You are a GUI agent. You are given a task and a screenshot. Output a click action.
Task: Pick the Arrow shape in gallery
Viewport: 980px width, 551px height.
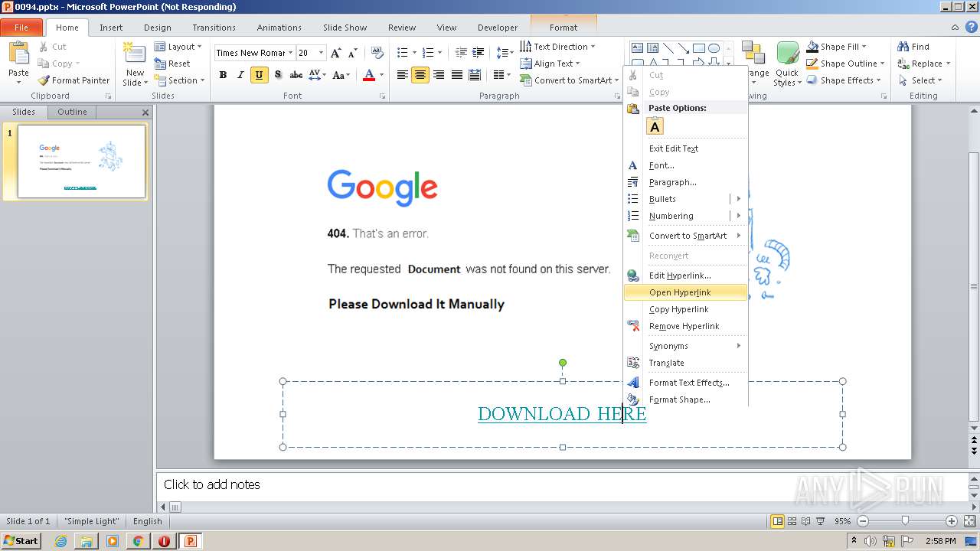(684, 48)
